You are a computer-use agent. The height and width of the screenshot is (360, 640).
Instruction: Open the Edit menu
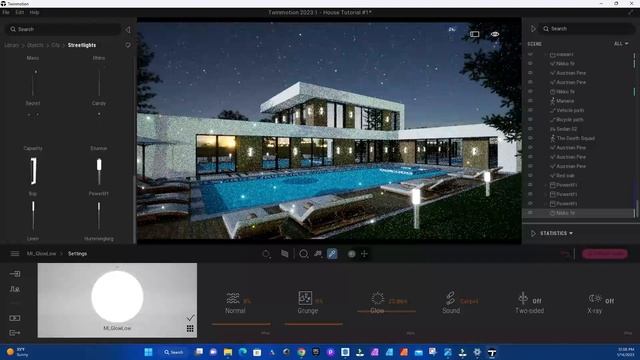pyautogui.click(x=20, y=12)
